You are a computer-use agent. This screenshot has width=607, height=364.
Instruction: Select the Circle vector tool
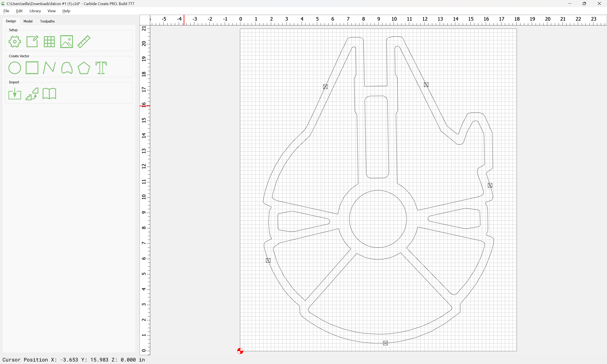pos(15,68)
